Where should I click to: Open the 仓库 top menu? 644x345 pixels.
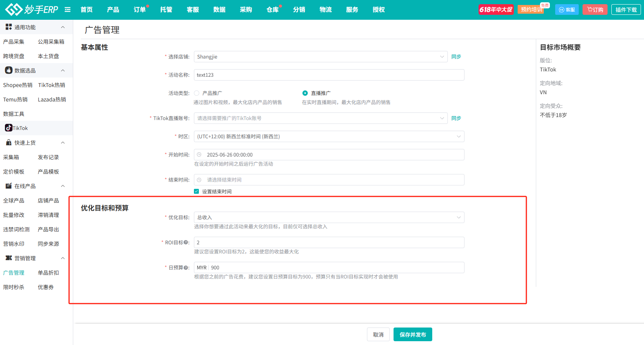click(x=272, y=9)
